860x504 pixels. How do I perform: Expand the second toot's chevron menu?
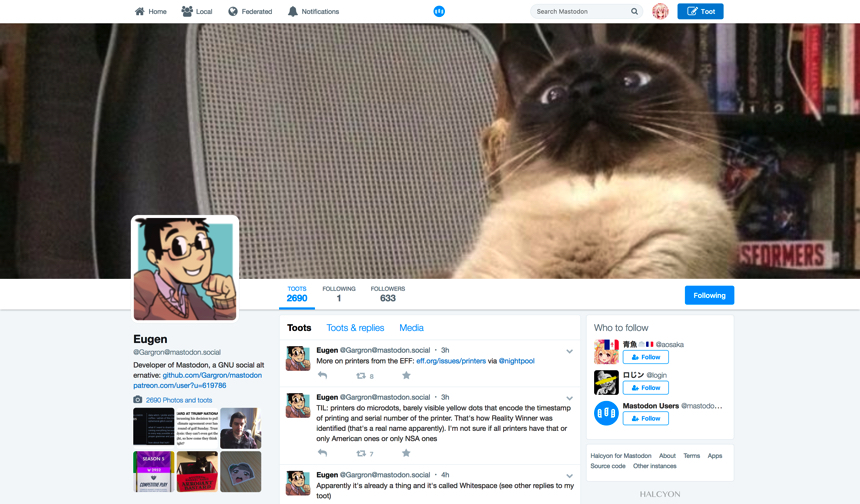pyautogui.click(x=570, y=398)
